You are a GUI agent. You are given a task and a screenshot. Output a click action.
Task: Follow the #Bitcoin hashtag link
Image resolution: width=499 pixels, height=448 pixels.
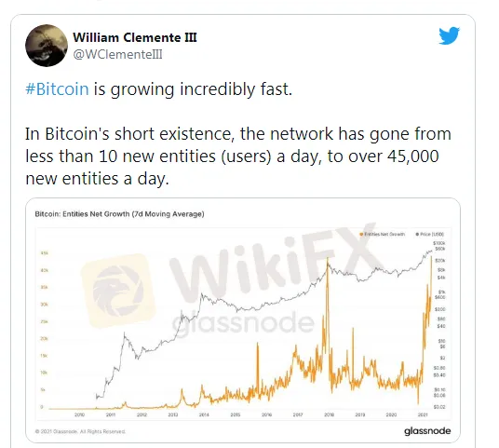57,88
